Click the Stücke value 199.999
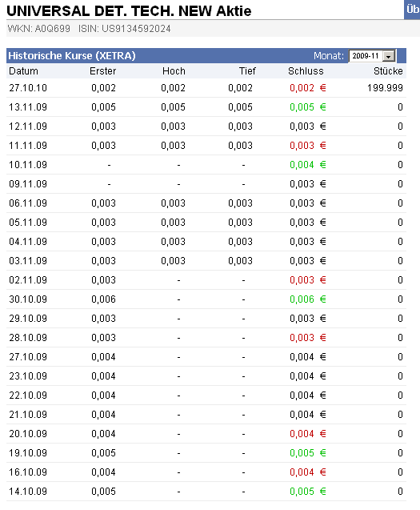 coord(386,88)
